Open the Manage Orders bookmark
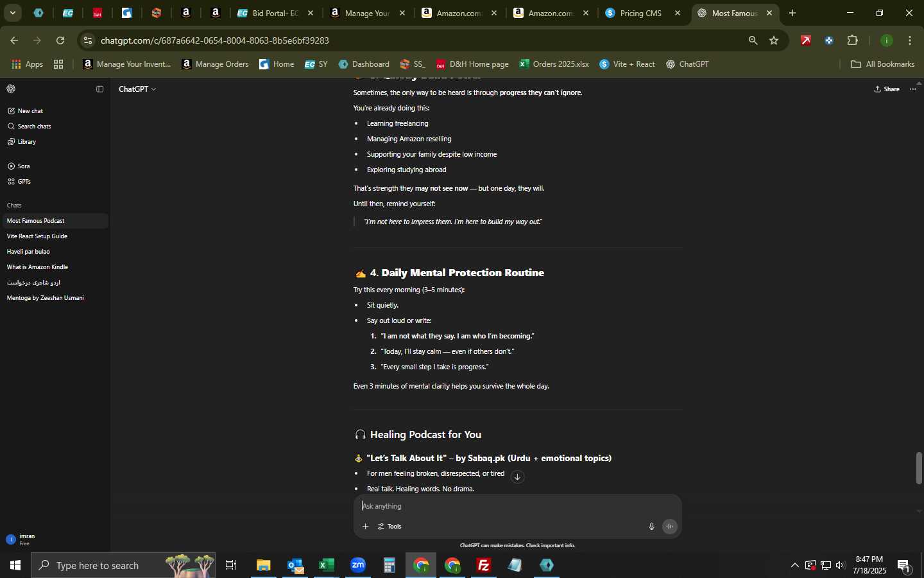924x578 pixels. [x=216, y=64]
